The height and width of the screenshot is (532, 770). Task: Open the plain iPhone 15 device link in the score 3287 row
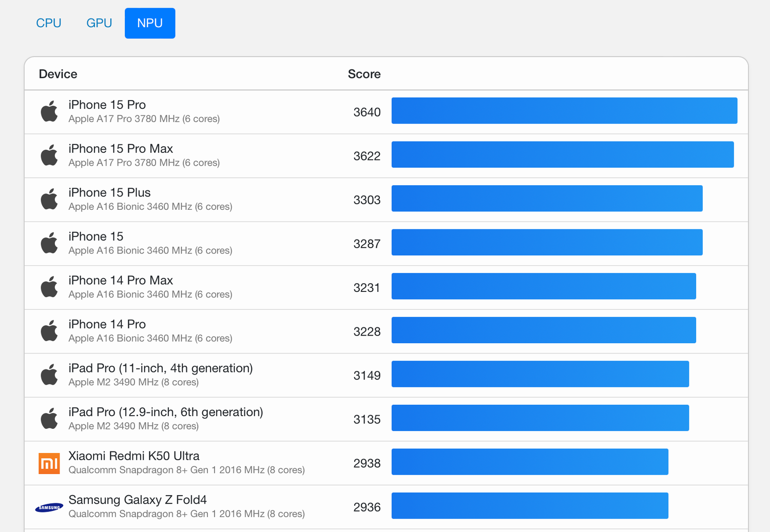(96, 237)
